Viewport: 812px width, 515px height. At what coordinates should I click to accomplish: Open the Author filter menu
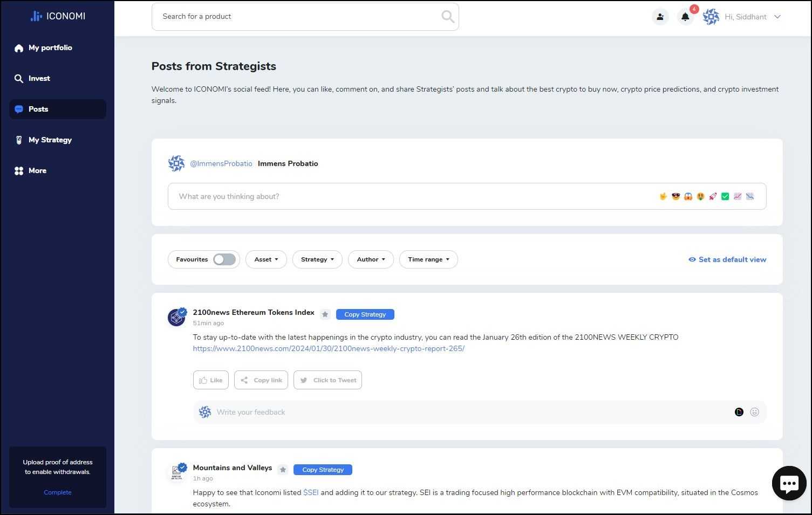pyautogui.click(x=370, y=259)
